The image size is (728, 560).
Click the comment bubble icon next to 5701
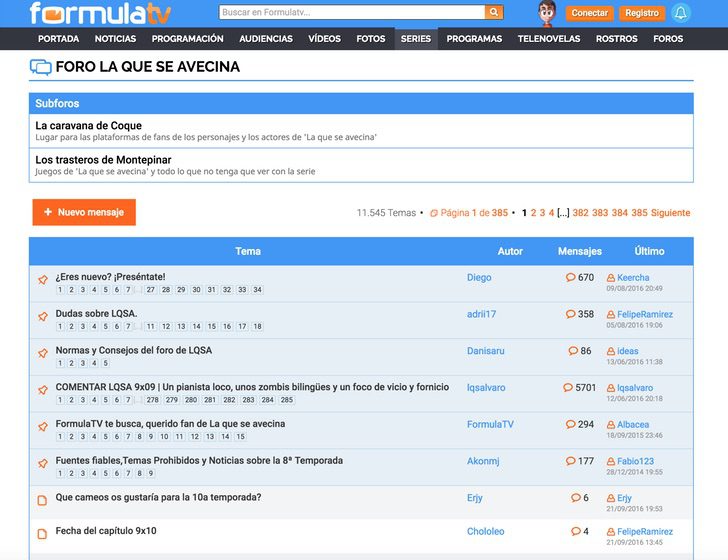coord(567,388)
